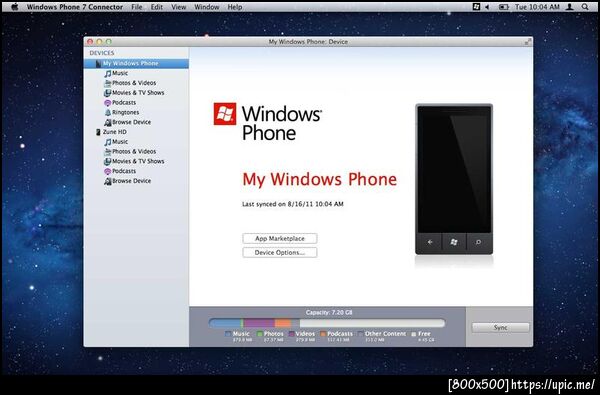The height and width of the screenshot is (395, 600).
Task: Click the purple Videos segment of capacity bar
Action: pos(259,323)
